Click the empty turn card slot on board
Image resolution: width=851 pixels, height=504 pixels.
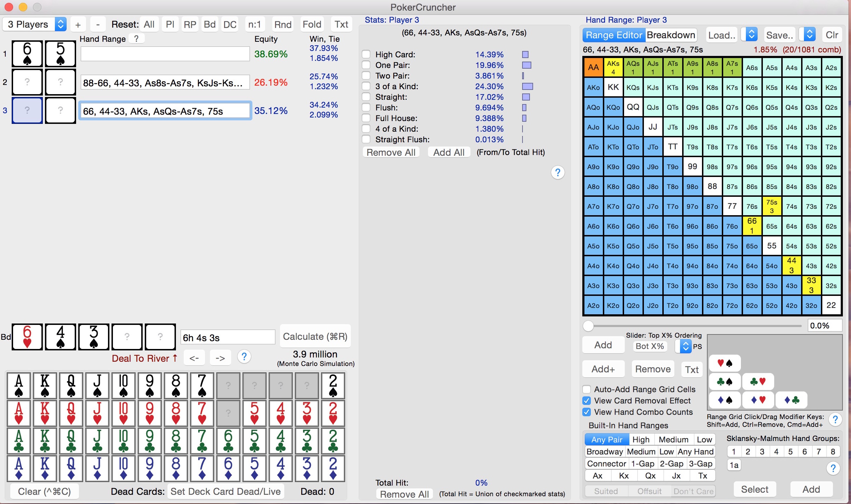(x=127, y=337)
